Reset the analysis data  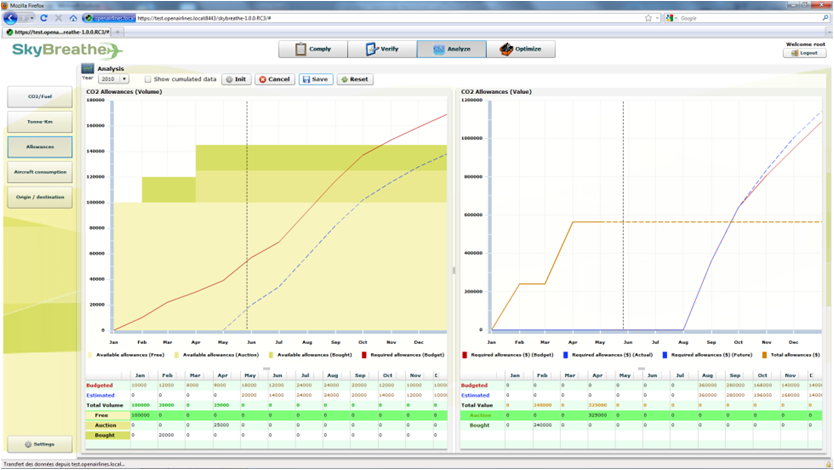tap(354, 79)
